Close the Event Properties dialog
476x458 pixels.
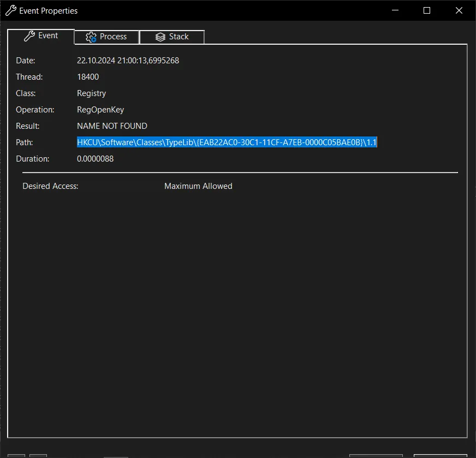point(459,10)
